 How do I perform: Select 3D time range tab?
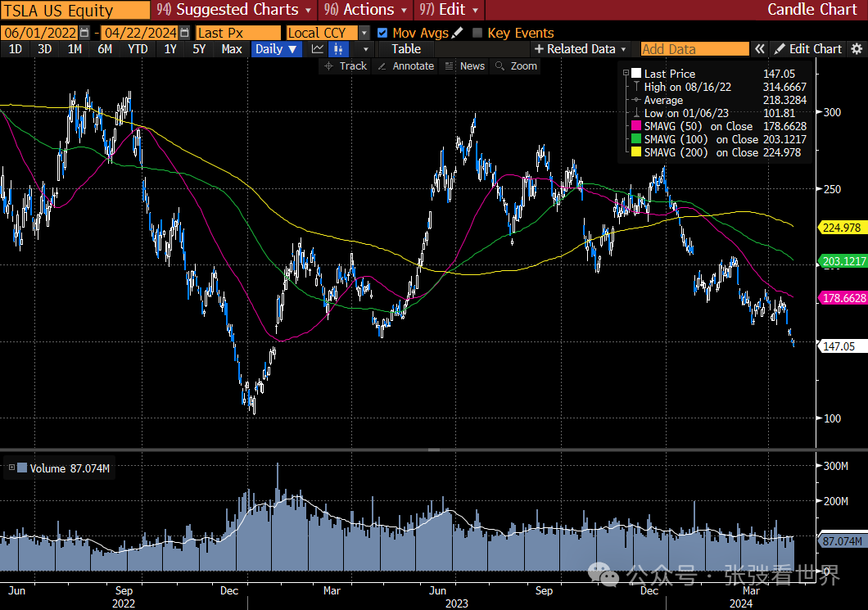pos(45,48)
